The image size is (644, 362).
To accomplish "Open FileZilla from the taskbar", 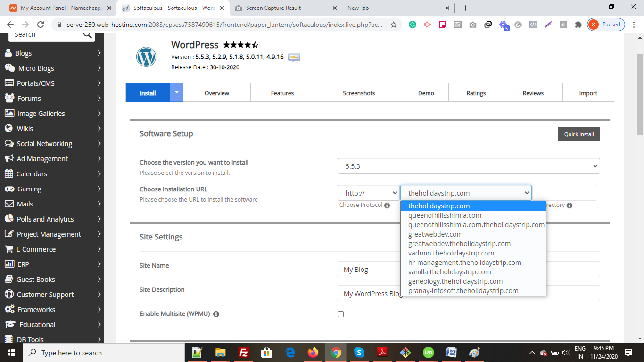I will click(244, 353).
